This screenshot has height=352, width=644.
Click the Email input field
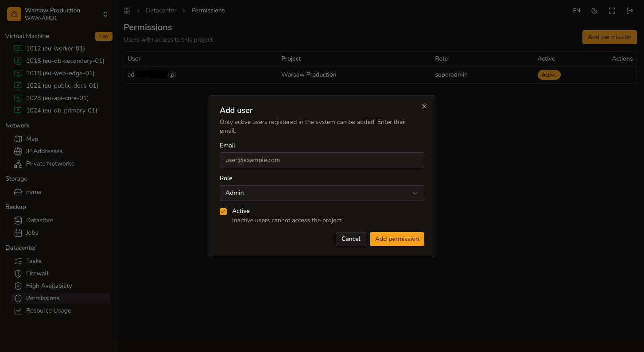click(x=322, y=160)
